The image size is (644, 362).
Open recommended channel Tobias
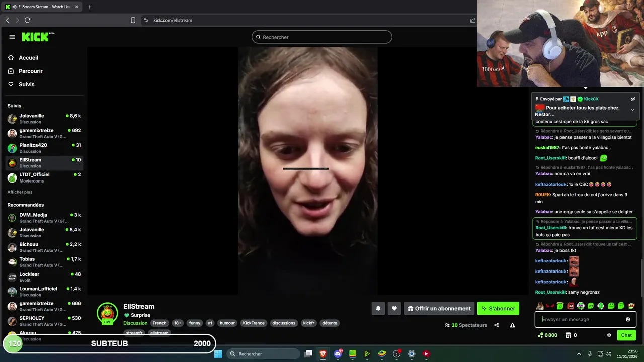[44, 262]
